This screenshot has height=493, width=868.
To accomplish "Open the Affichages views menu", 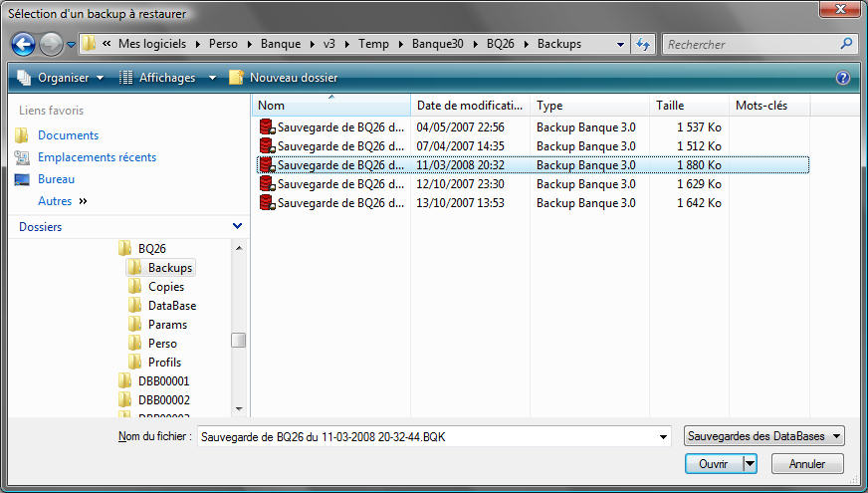I will (167, 78).
